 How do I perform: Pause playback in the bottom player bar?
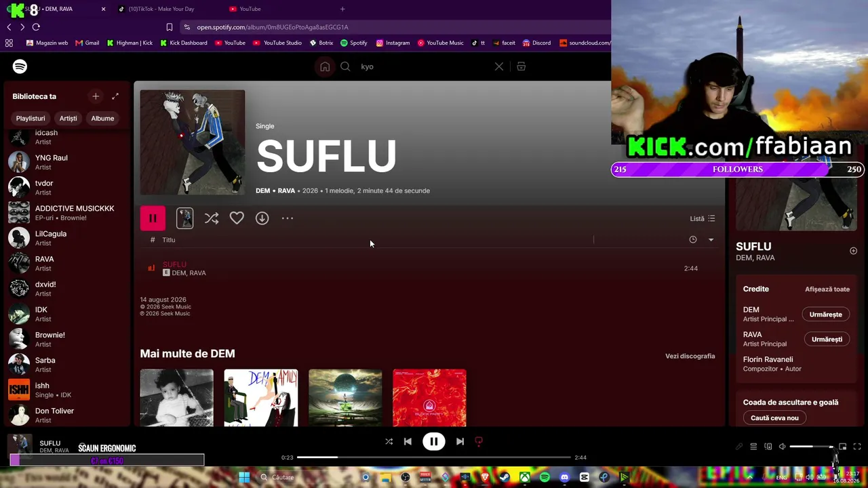coord(434,441)
